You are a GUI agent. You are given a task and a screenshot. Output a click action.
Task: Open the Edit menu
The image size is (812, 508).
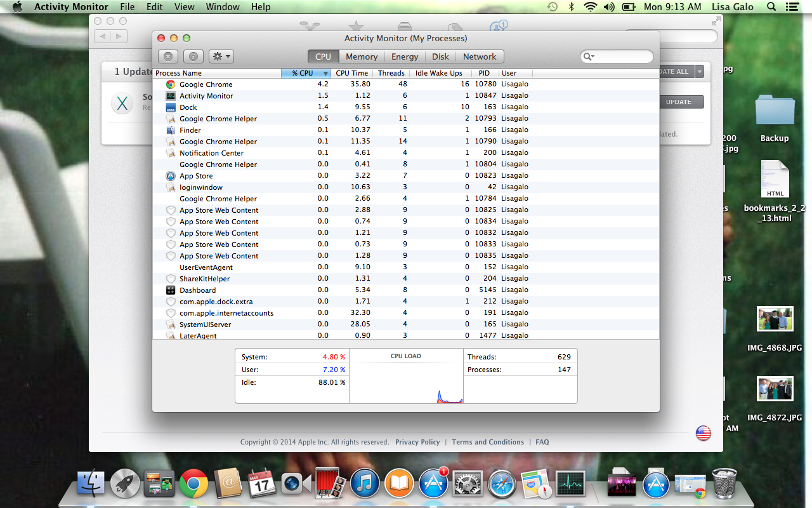(x=154, y=7)
